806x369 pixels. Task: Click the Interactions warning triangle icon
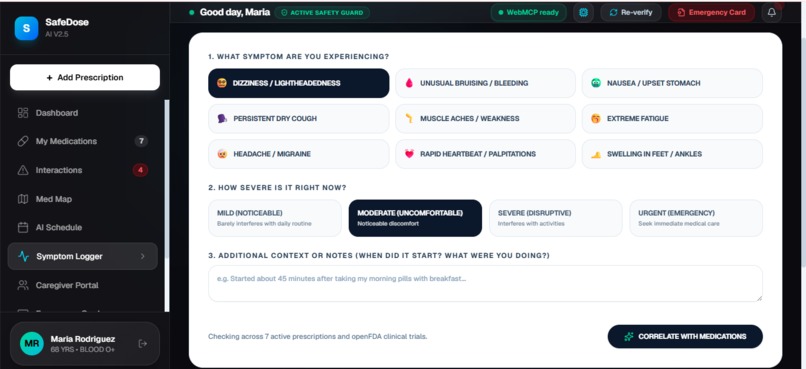23,170
